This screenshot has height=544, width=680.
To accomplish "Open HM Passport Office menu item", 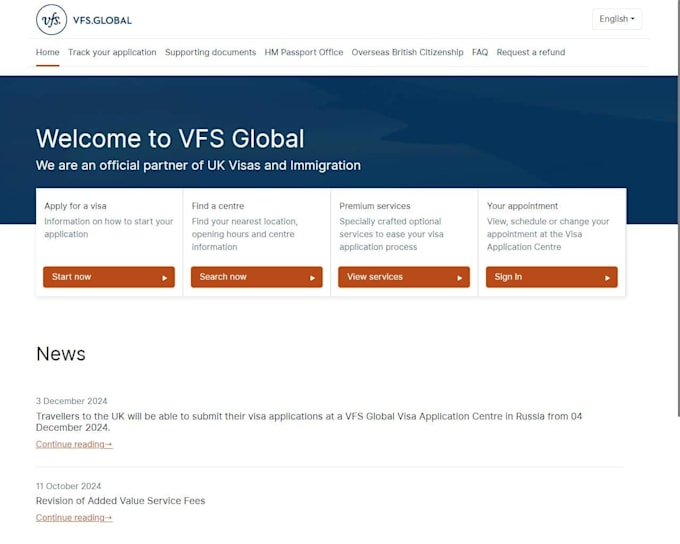I will (x=304, y=52).
